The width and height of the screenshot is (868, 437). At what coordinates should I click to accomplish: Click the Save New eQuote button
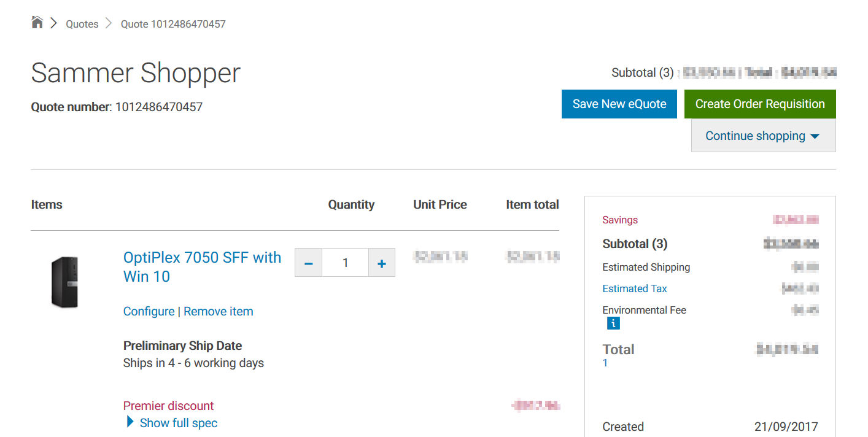point(619,104)
